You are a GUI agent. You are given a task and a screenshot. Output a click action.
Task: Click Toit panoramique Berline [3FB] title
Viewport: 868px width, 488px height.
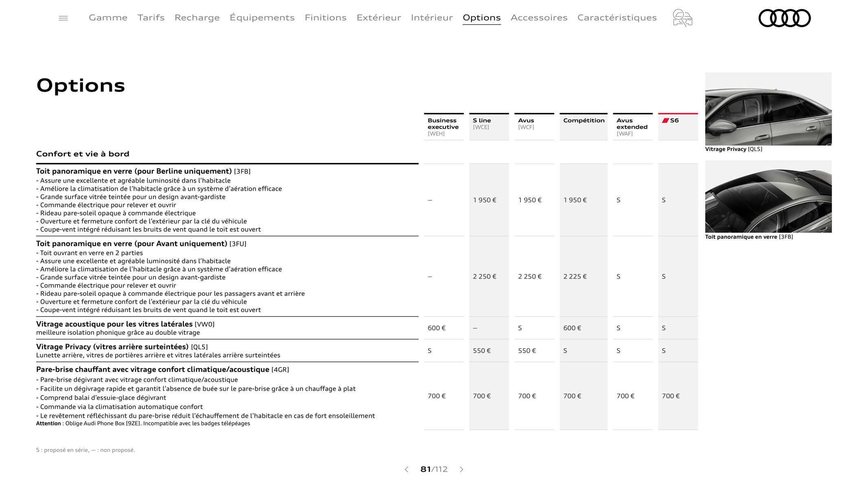point(143,171)
